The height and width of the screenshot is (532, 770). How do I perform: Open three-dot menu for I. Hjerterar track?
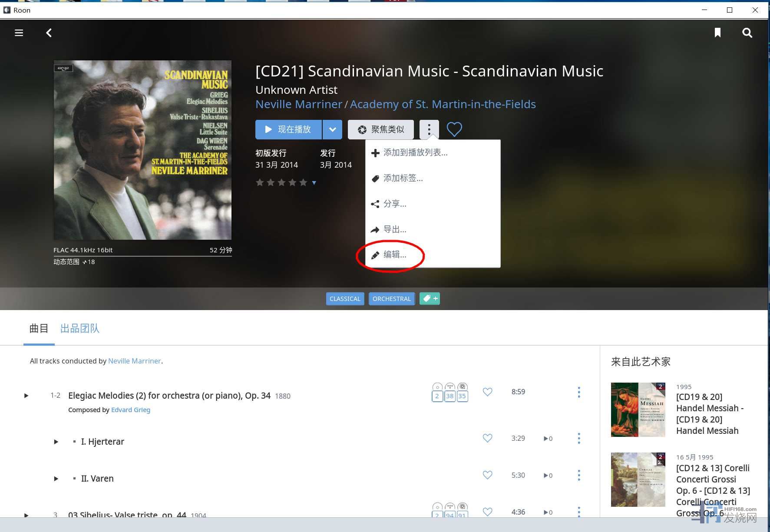tap(578, 438)
